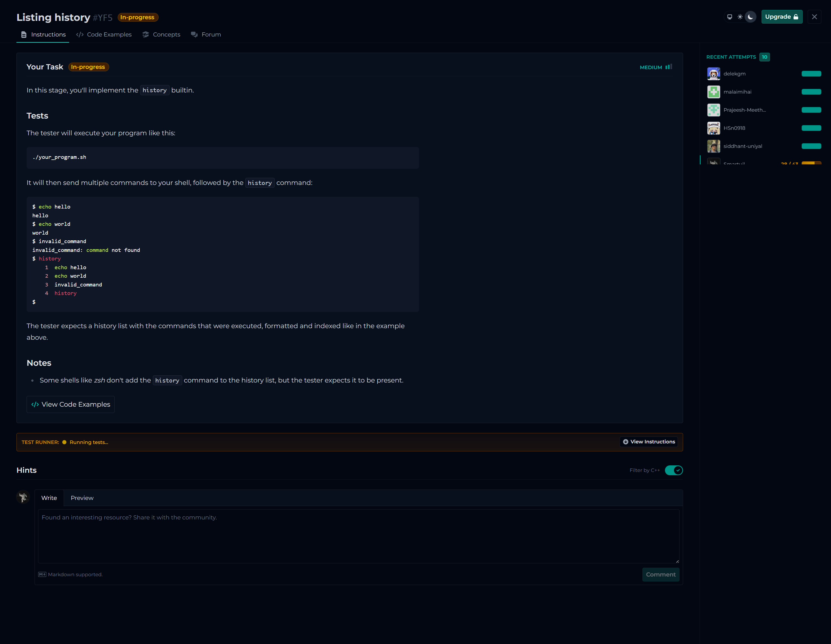Click siddhant-uniyal's avatar image
831x644 pixels.
[x=714, y=146]
